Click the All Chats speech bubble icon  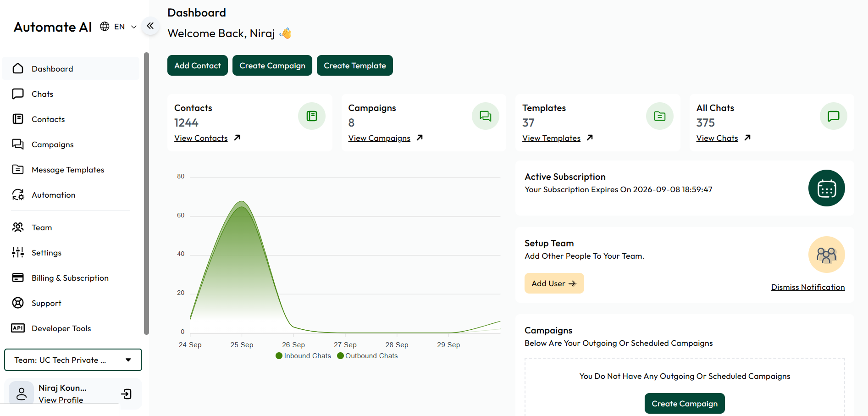click(x=833, y=116)
